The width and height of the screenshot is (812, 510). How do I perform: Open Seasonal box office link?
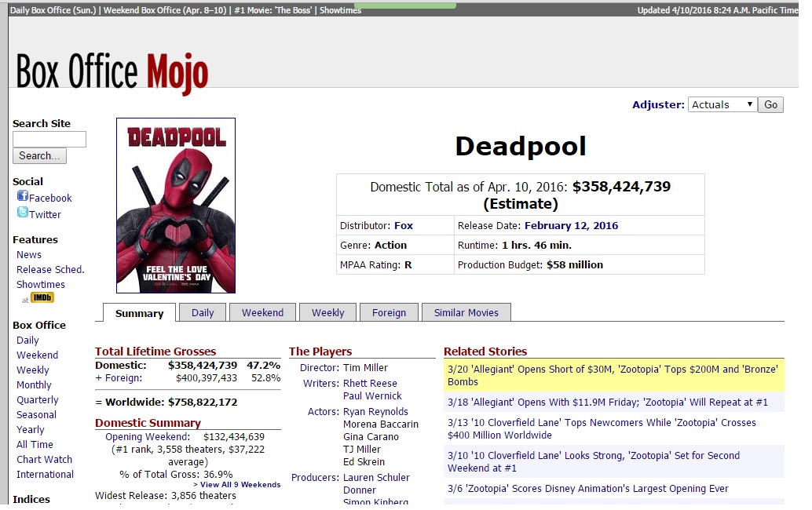(x=36, y=415)
